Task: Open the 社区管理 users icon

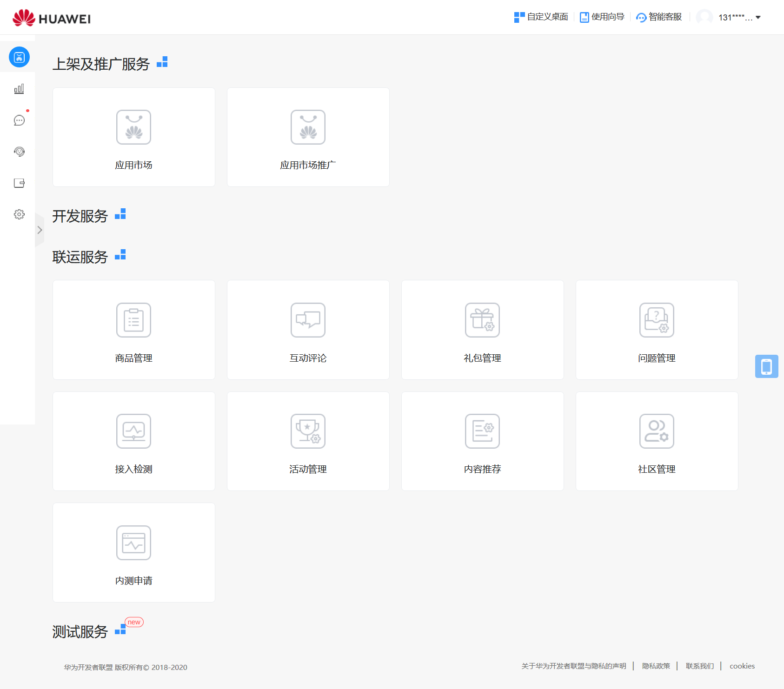Action: [x=657, y=431]
